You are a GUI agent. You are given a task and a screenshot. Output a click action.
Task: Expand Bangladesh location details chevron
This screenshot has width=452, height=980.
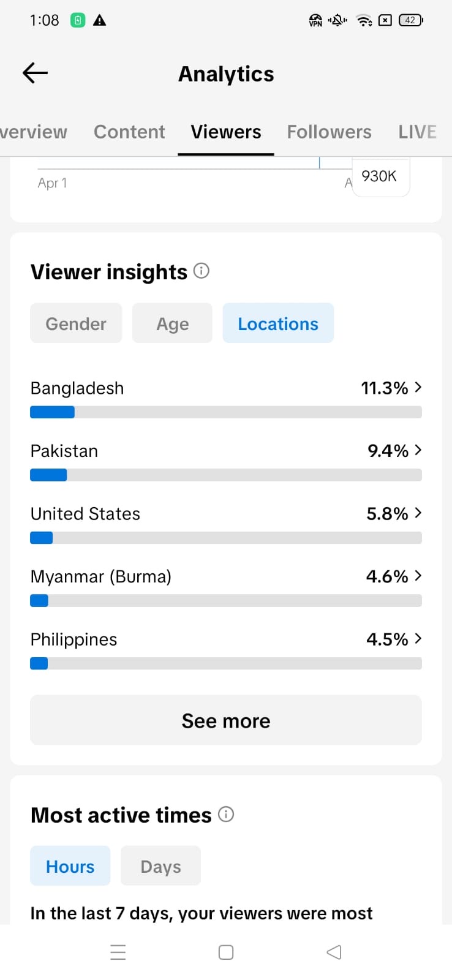(418, 387)
